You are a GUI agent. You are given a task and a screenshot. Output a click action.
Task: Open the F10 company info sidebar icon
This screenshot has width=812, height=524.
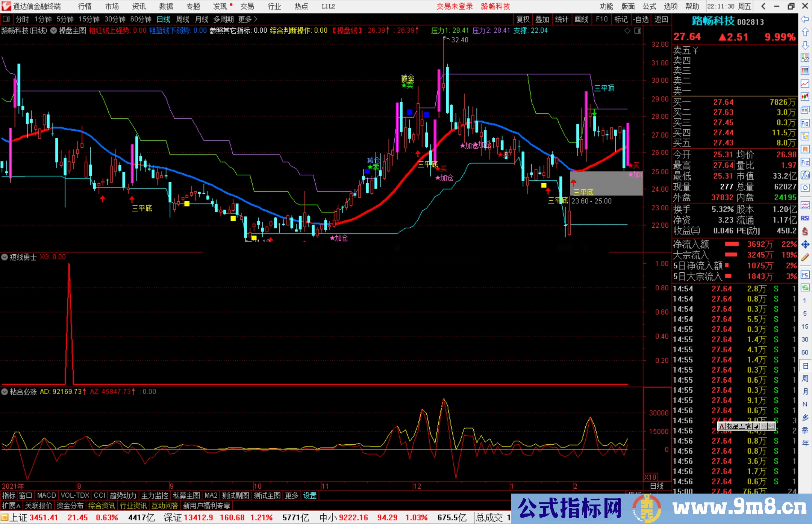805,123
